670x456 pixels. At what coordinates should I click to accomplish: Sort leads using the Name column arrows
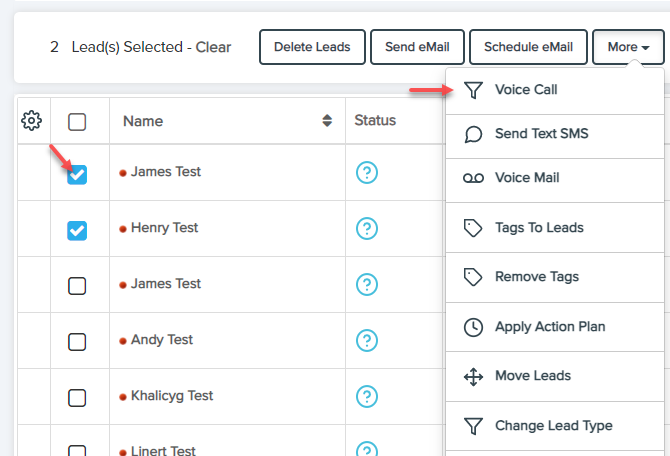(326, 121)
